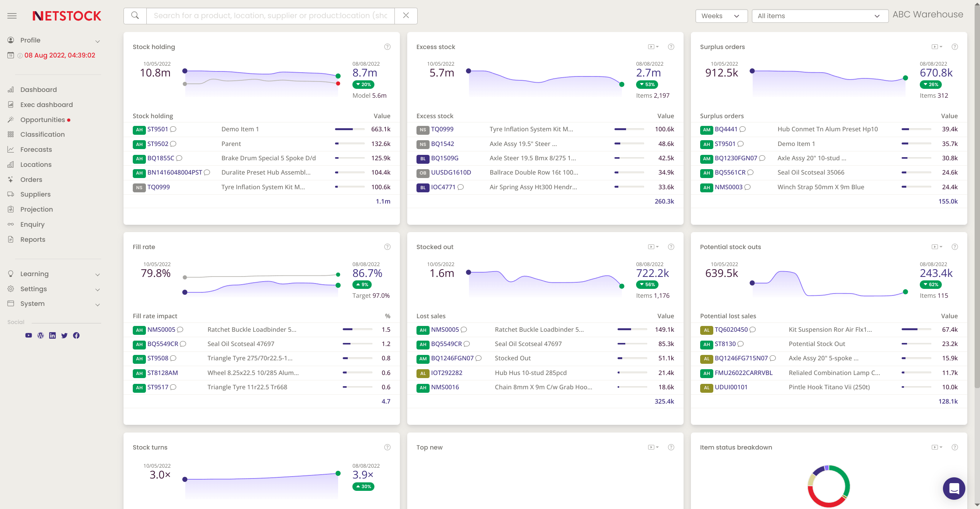Open the Weeks time period dropdown
The height and width of the screenshot is (509, 980).
point(721,16)
